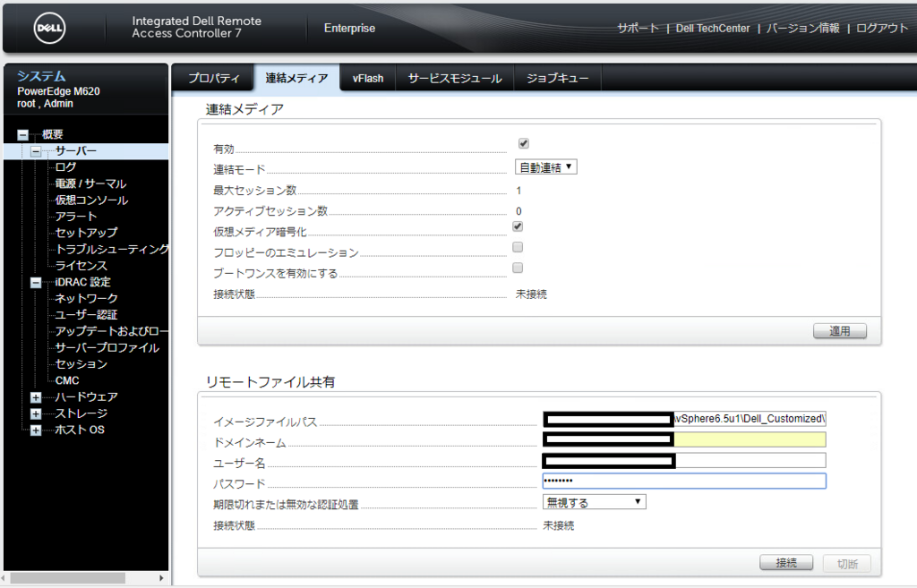This screenshot has width=917, height=588.
Task: Open セットアップ in the tree
Action: 86,233
